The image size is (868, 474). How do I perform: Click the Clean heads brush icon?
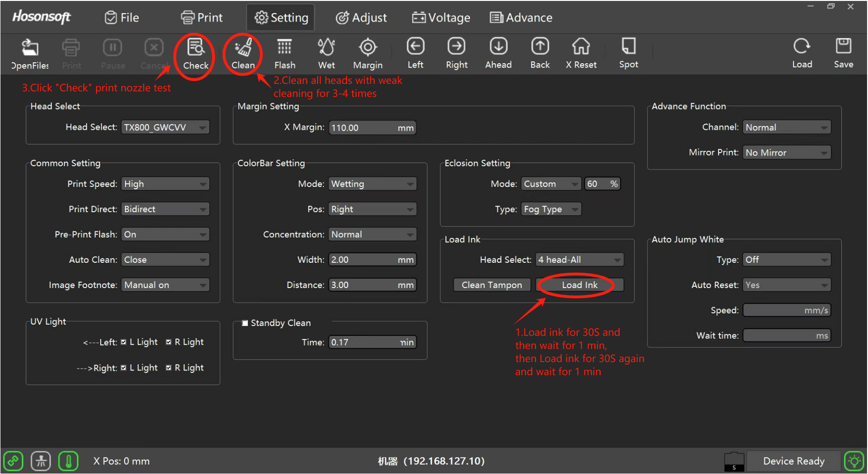[x=243, y=48]
